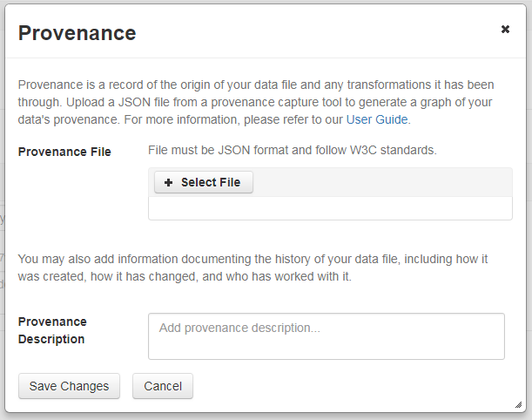Click the Provenance File label
532x420 pixels.
coord(64,152)
